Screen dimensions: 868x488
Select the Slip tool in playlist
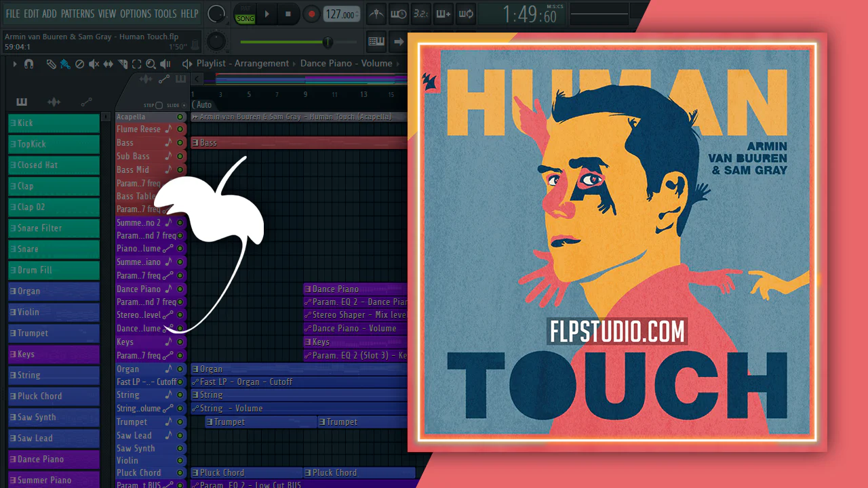tap(108, 64)
